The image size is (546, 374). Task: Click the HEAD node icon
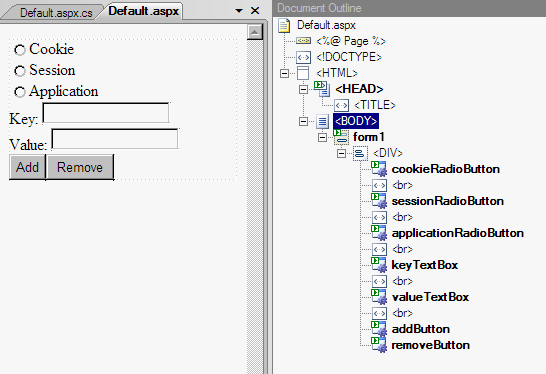coord(322,89)
